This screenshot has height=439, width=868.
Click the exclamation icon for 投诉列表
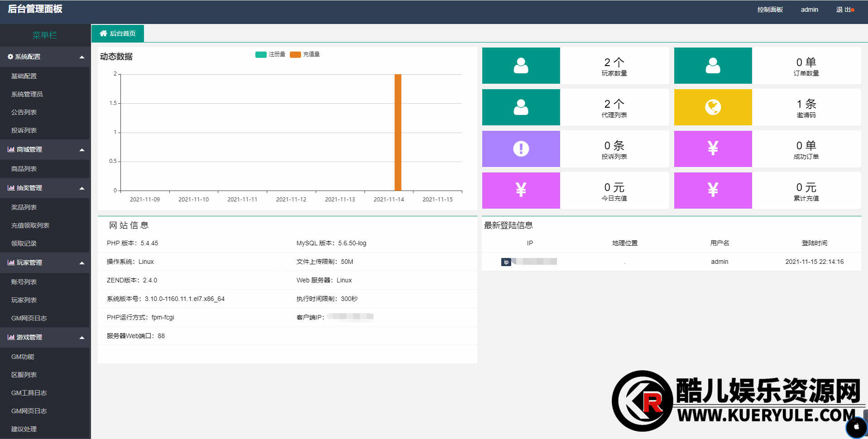click(x=521, y=149)
